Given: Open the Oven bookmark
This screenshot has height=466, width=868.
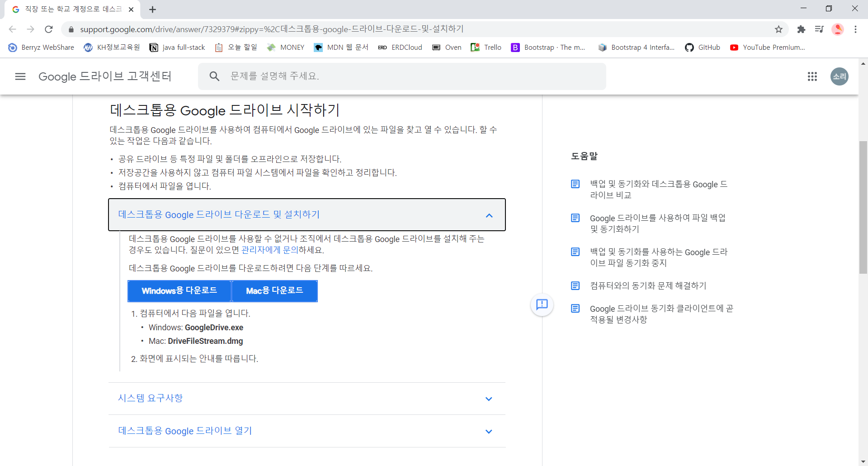Looking at the screenshot, I should coord(447,48).
